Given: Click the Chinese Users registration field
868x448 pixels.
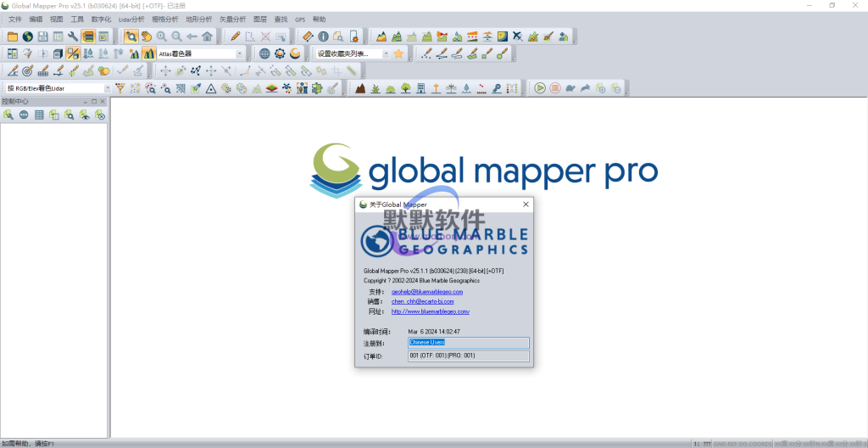Looking at the screenshot, I should click(468, 343).
